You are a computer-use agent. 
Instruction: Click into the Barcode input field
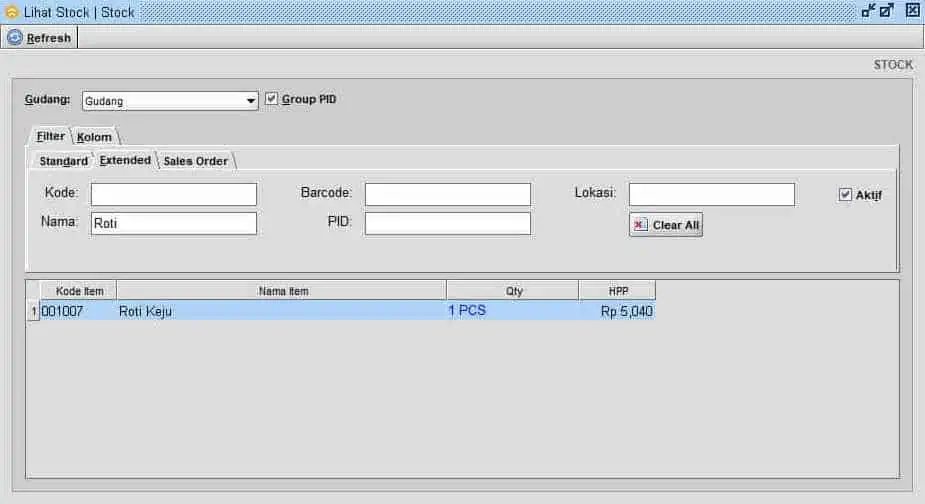447,194
